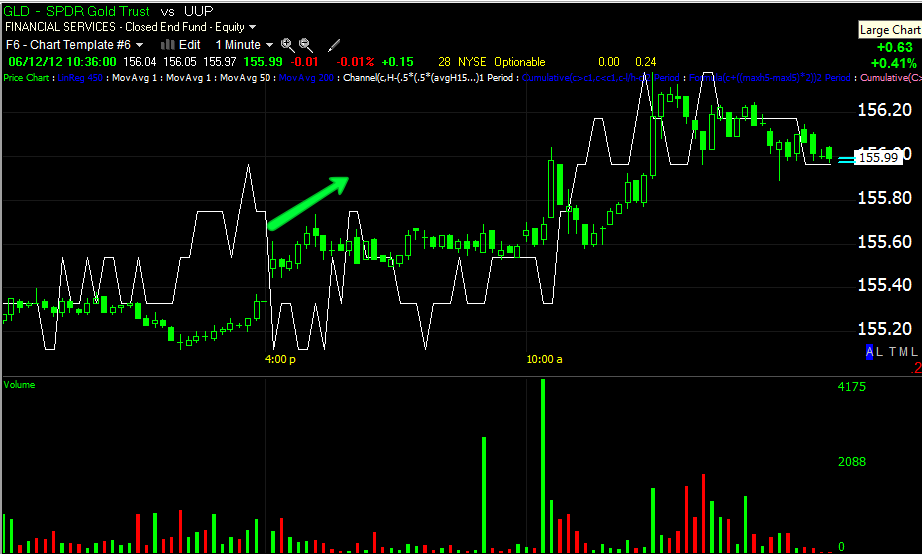922x554 pixels.
Task: Click the 156.05 high value
Action: (x=180, y=62)
